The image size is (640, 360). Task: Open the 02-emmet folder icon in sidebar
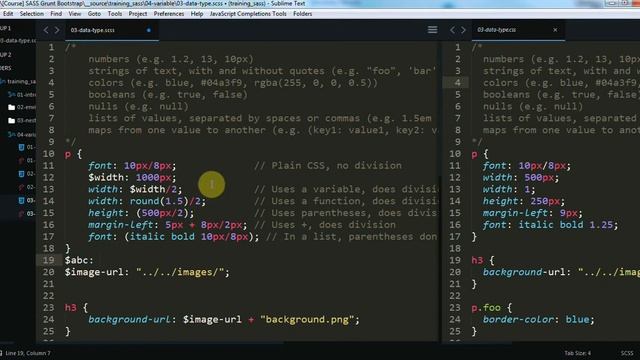[x=11, y=107]
